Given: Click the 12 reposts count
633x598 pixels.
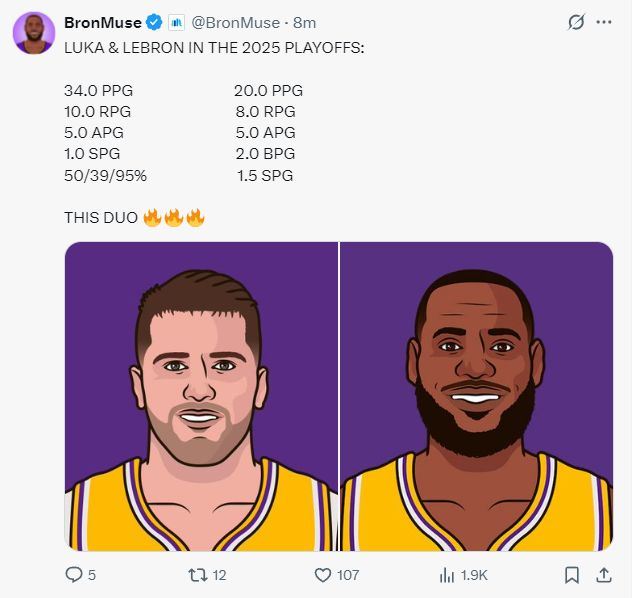Looking at the screenshot, I should pyautogui.click(x=220, y=575).
